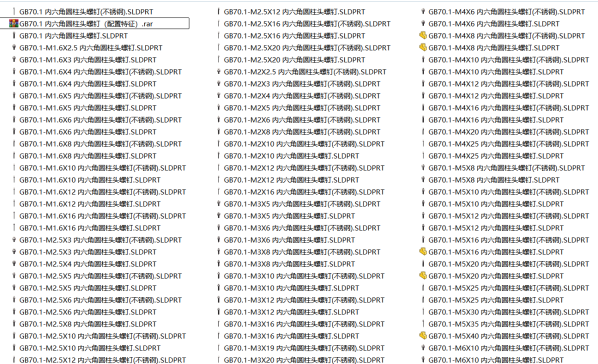
Task: Click screw thumbnail of GB70.1-M1.6X2.5 part
Action: coord(14,48)
